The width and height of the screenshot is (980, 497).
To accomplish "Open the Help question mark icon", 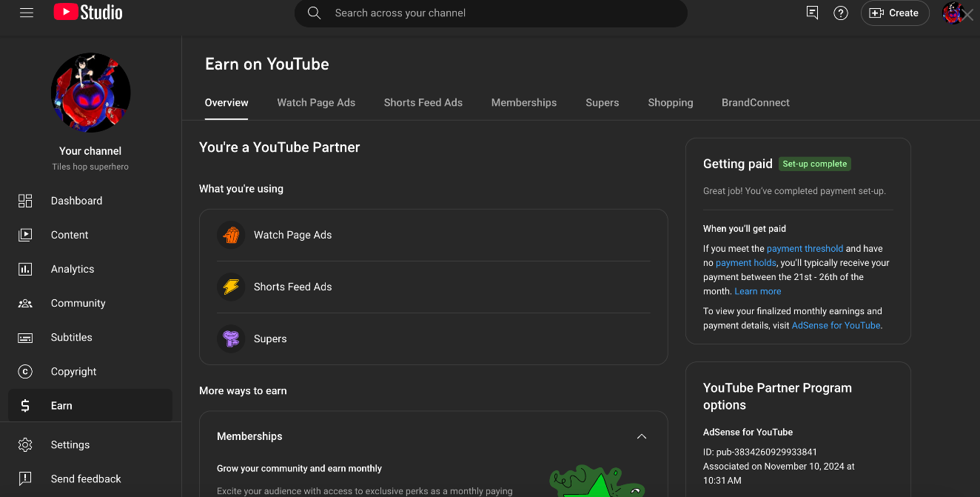I will [841, 13].
